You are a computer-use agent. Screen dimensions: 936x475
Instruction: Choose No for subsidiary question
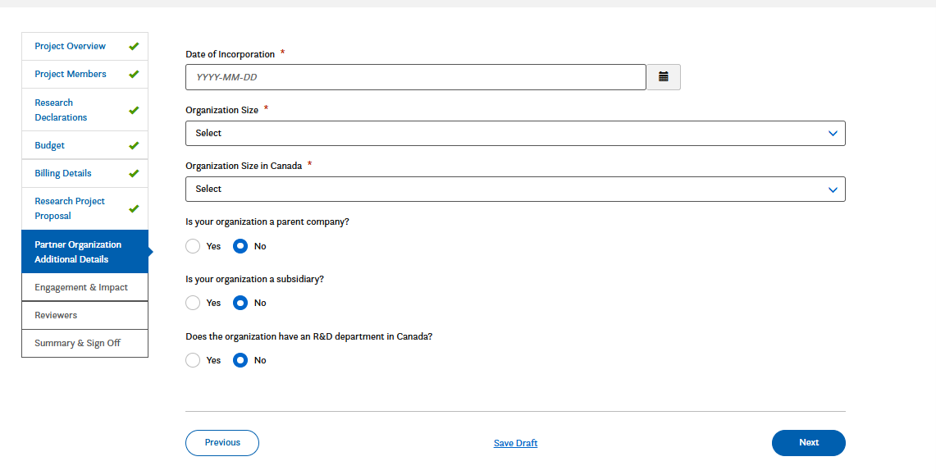coord(240,303)
